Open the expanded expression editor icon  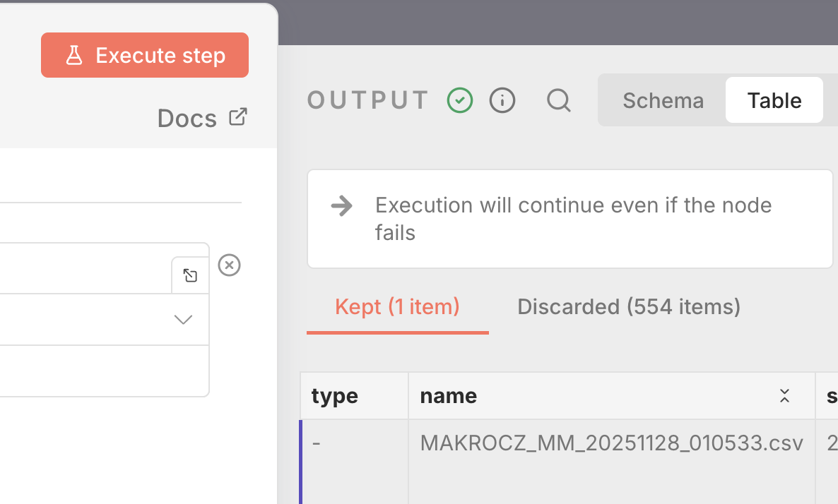pyautogui.click(x=190, y=275)
